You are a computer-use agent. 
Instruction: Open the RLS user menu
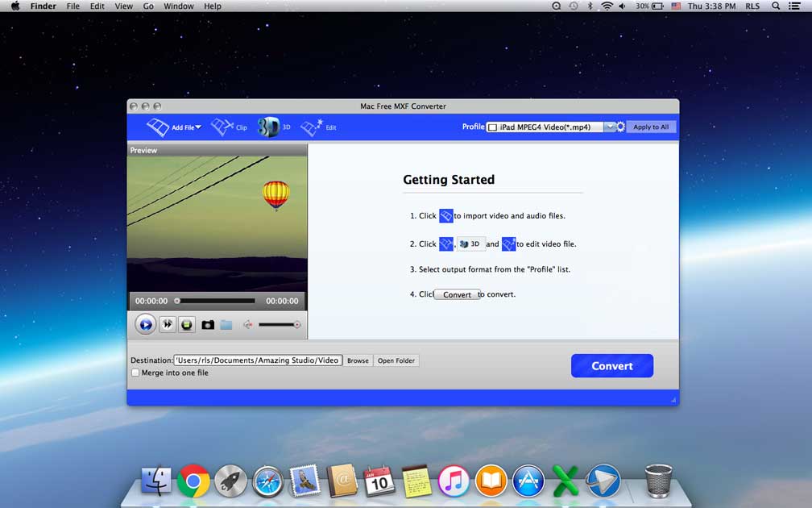[752, 6]
